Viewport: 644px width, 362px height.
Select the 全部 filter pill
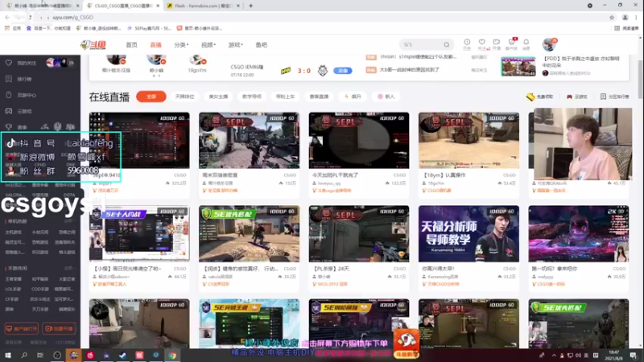point(151,97)
